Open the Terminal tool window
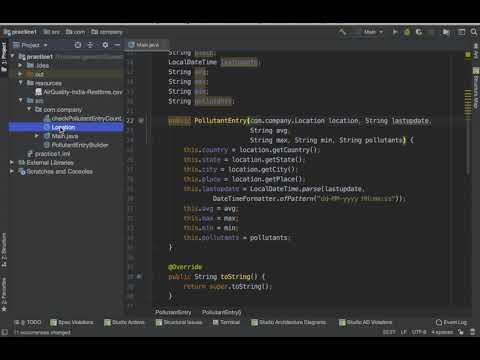 click(x=226, y=322)
